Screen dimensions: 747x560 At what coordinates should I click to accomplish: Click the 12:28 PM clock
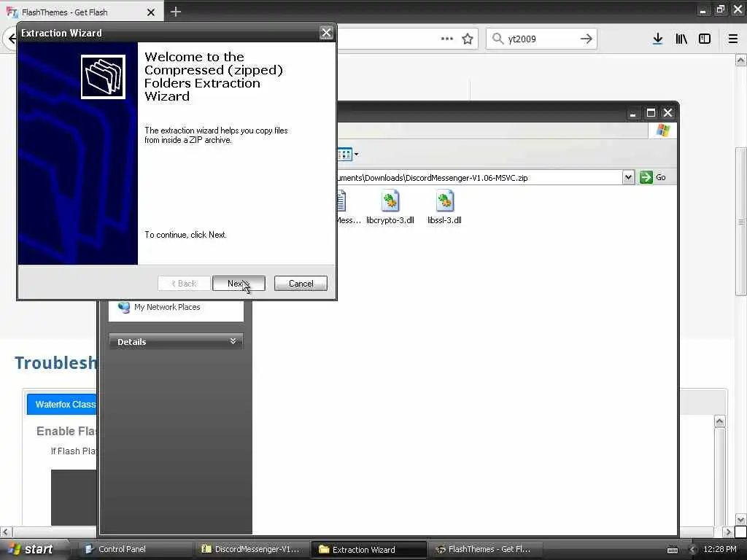pyautogui.click(x=720, y=549)
